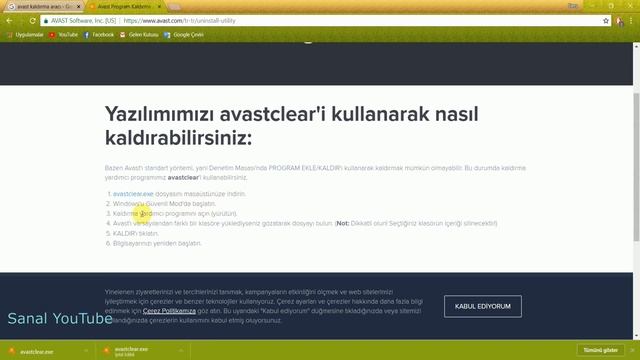Click the extension icon beside the star
640x360 pixels.
[620, 21]
